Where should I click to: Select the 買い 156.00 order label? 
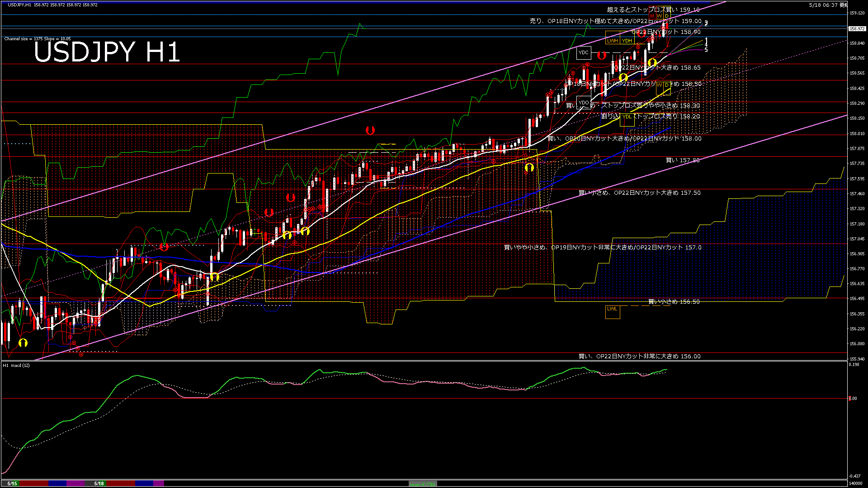pyautogui.click(x=640, y=357)
